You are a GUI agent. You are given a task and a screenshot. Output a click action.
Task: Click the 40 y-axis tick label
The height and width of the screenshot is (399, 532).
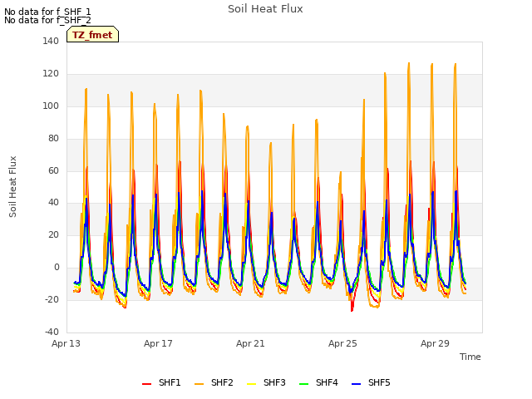[x=53, y=203]
